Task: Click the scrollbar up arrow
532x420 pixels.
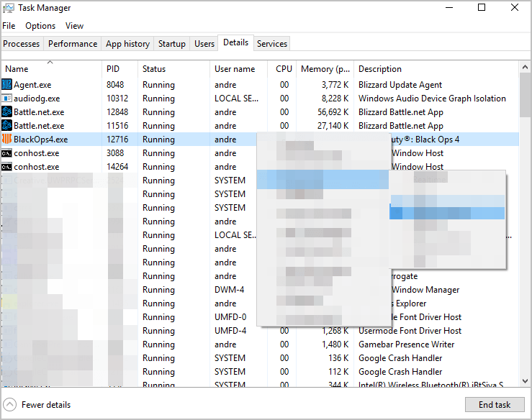Action: (525, 67)
